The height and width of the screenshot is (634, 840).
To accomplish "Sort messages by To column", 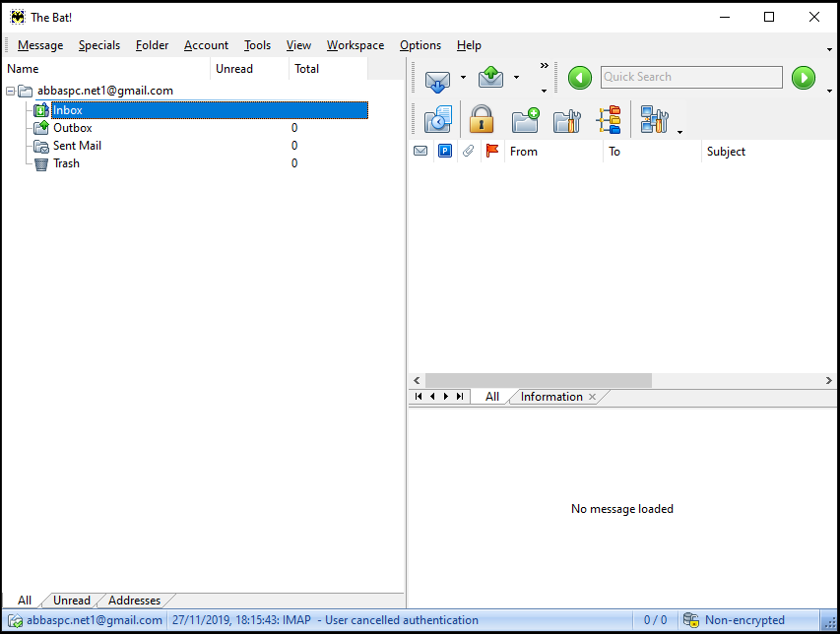I will [652, 152].
